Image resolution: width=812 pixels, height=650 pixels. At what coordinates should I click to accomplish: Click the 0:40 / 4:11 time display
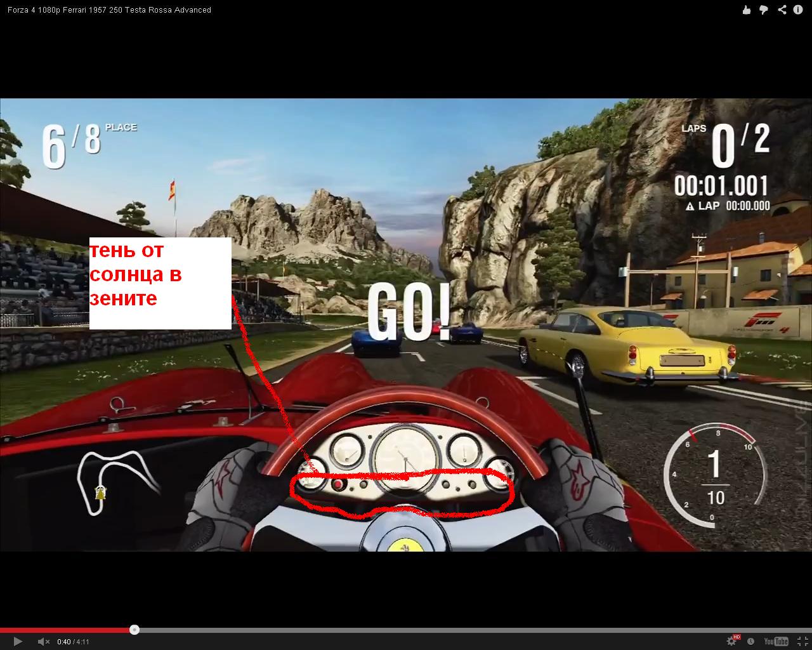(x=73, y=642)
